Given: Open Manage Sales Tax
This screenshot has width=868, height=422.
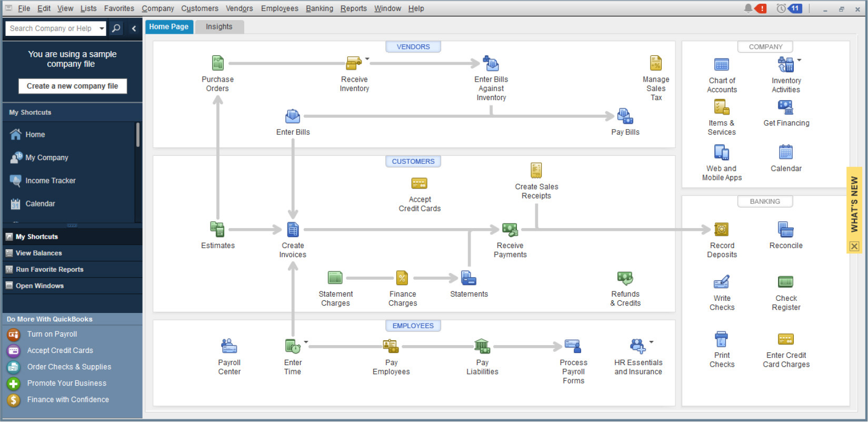Looking at the screenshot, I should click(656, 63).
